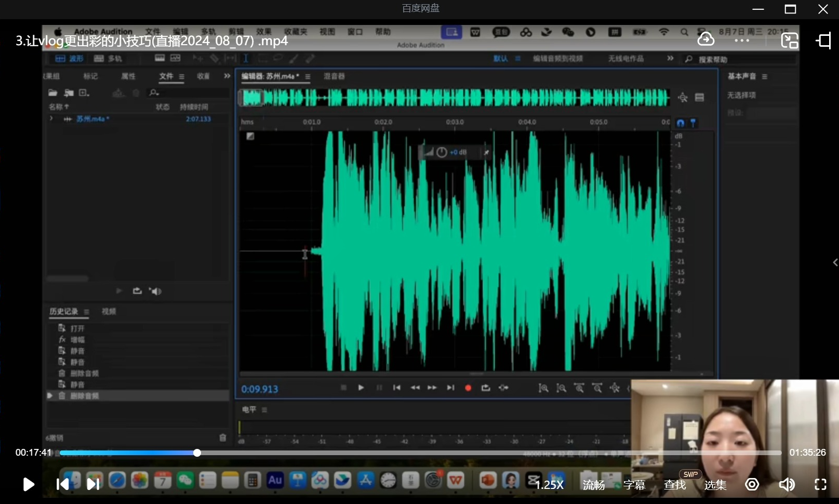Click Audition's transport Play button
Viewport: 839px width, 504px height.
(361, 388)
